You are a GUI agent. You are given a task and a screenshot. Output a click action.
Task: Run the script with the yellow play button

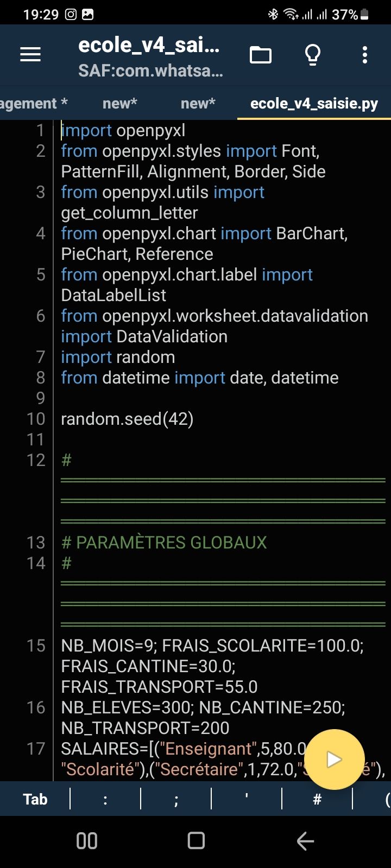(334, 759)
